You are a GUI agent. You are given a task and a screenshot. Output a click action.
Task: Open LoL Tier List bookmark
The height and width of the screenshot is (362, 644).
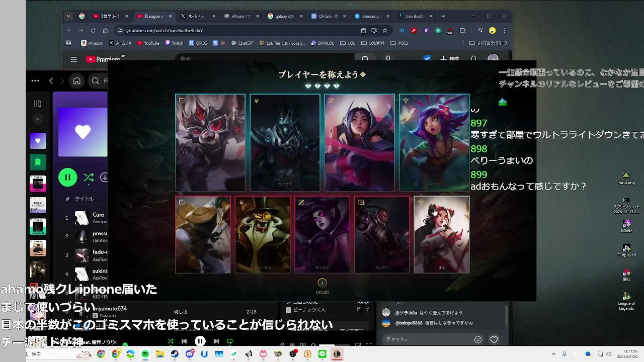pos(282,43)
